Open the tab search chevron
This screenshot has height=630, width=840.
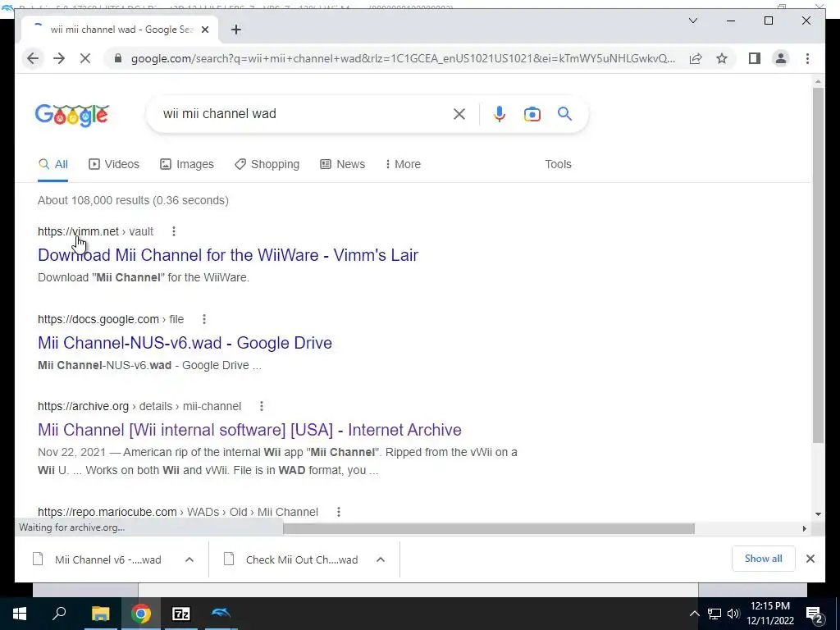click(692, 21)
